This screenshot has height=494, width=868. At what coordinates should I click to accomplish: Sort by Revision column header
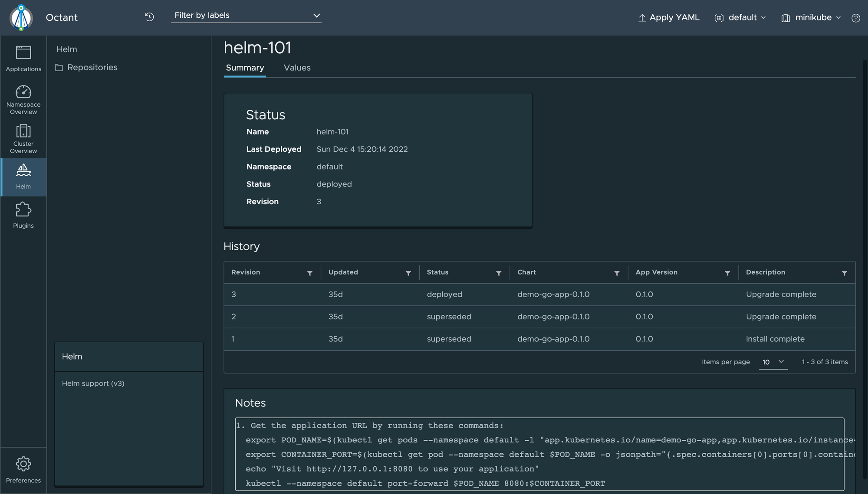tap(246, 272)
